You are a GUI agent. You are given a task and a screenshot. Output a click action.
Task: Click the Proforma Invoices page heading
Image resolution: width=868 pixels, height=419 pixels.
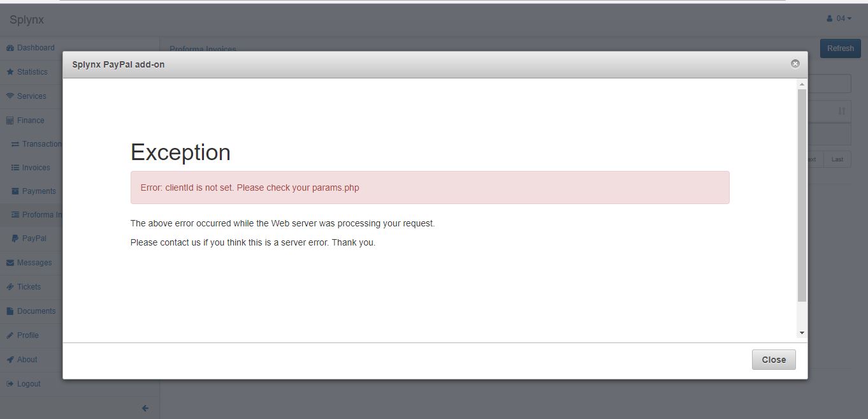pos(203,48)
